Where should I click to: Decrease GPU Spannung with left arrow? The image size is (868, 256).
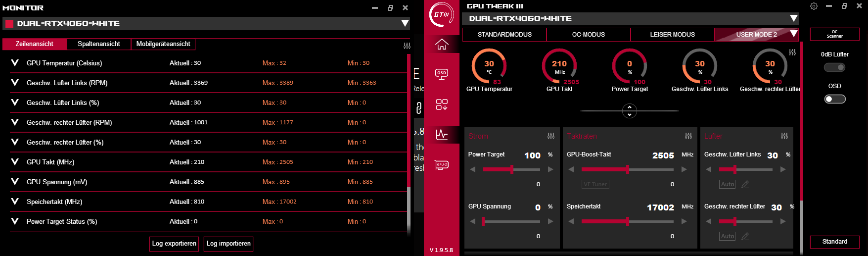(473, 221)
